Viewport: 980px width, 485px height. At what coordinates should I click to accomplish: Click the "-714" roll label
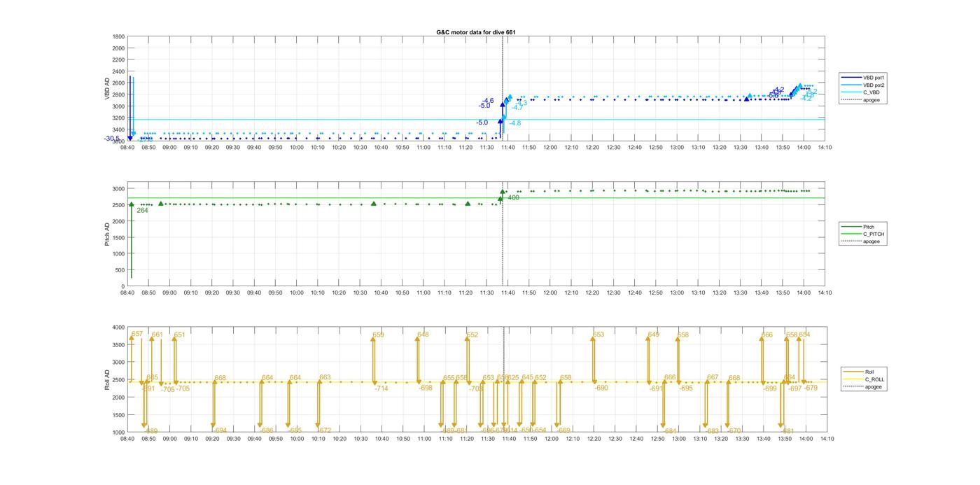pyautogui.click(x=381, y=388)
